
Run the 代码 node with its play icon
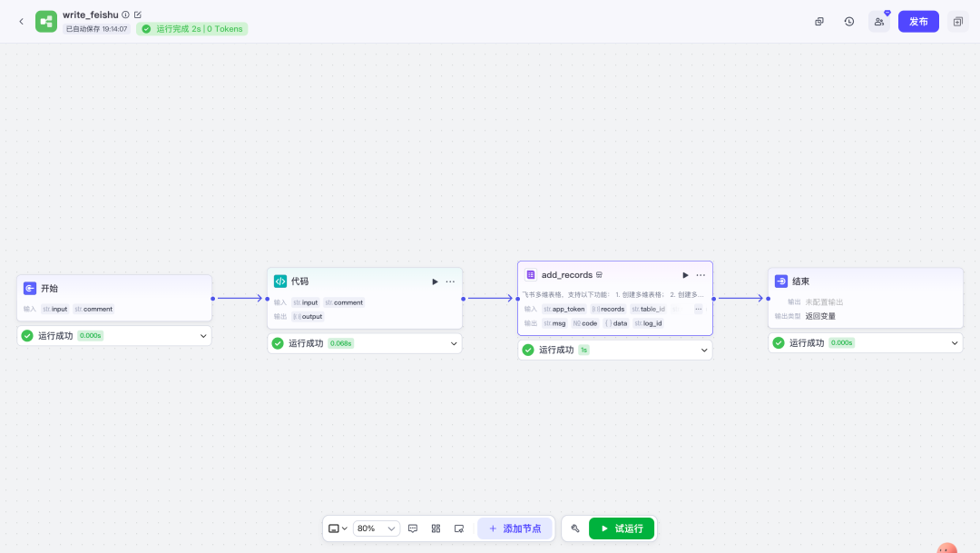pyautogui.click(x=435, y=281)
